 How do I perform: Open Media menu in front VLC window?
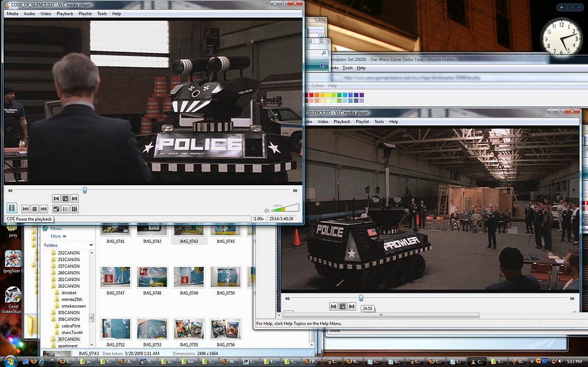(x=12, y=14)
